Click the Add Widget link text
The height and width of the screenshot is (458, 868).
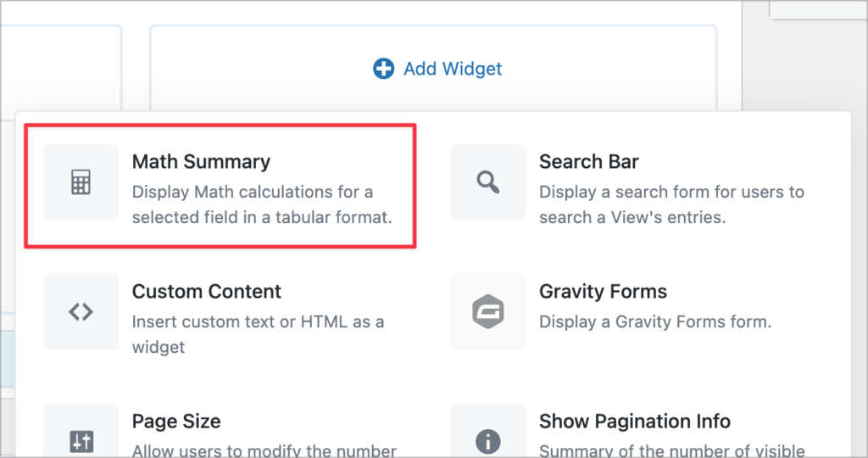click(x=453, y=69)
